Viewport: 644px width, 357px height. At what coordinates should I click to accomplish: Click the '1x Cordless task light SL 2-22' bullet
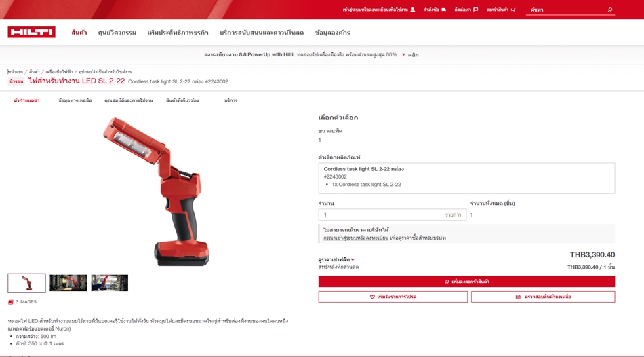[366, 185]
